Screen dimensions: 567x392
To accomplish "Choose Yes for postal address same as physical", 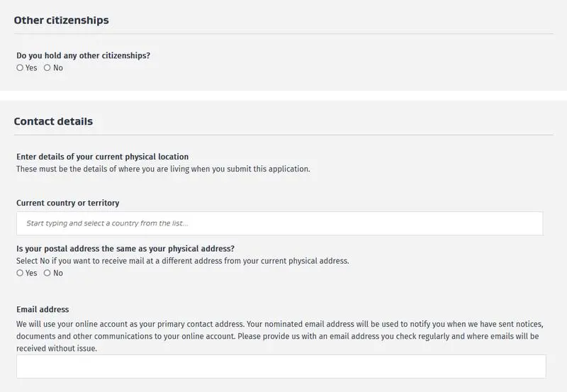I will [x=20, y=273].
